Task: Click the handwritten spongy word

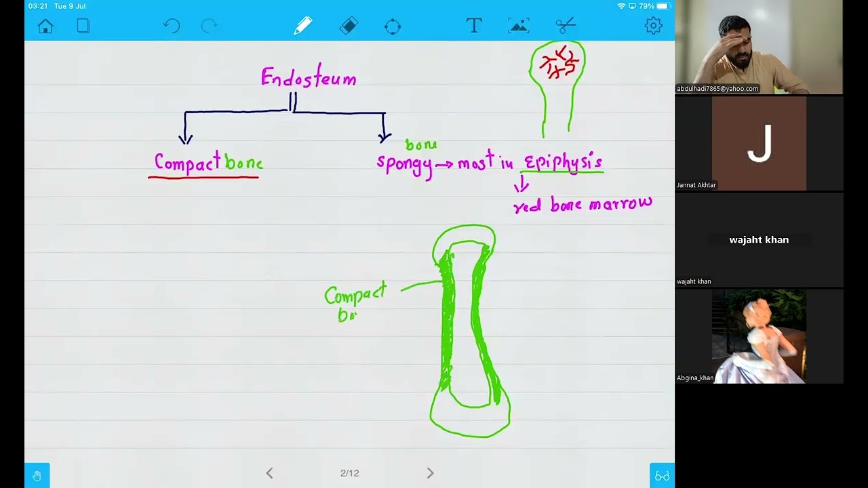Action: coord(405,166)
